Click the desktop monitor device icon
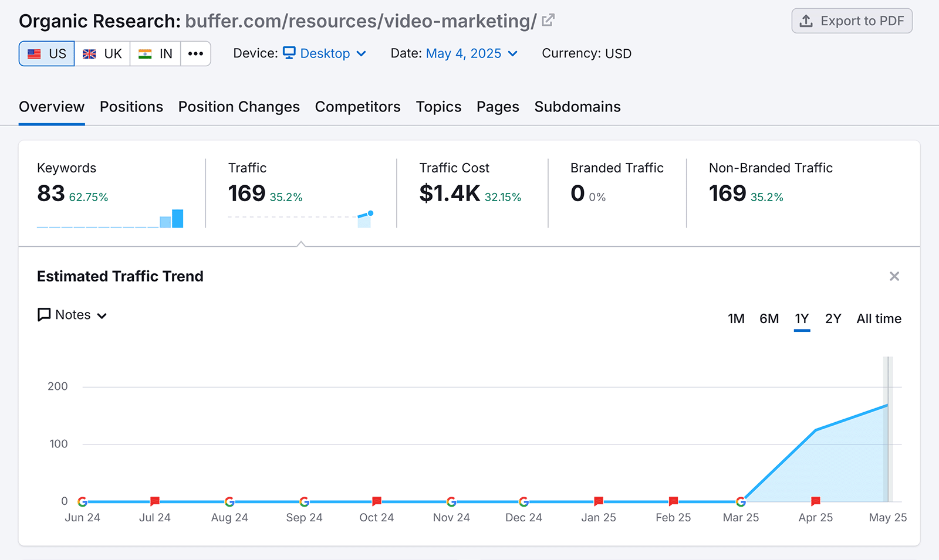The image size is (939, 560). (289, 53)
